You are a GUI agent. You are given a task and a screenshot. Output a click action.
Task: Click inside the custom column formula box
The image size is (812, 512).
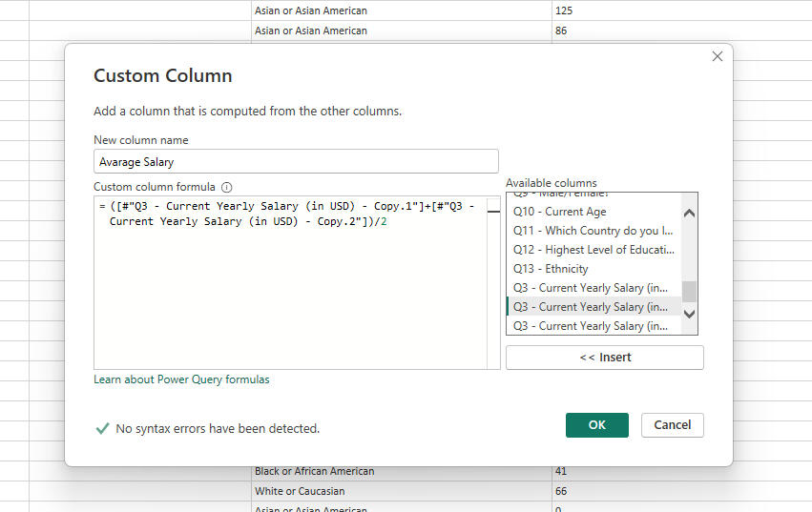[x=296, y=296]
